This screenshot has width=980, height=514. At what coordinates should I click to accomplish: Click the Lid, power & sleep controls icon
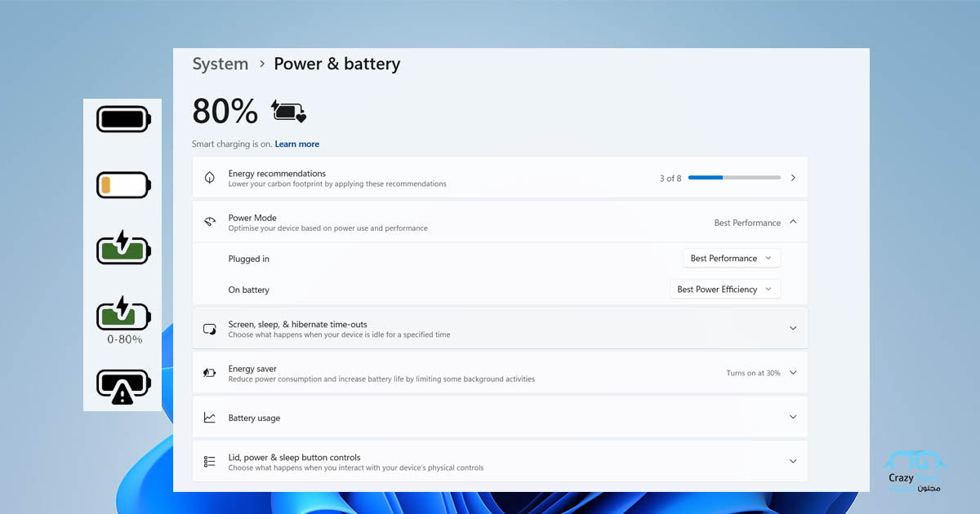tap(210, 462)
